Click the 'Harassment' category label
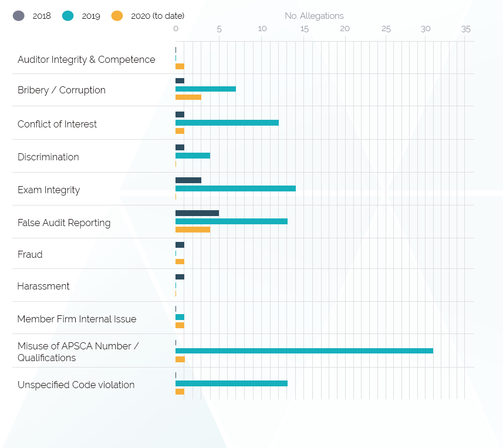The width and height of the screenshot is (503, 448). coord(43,286)
